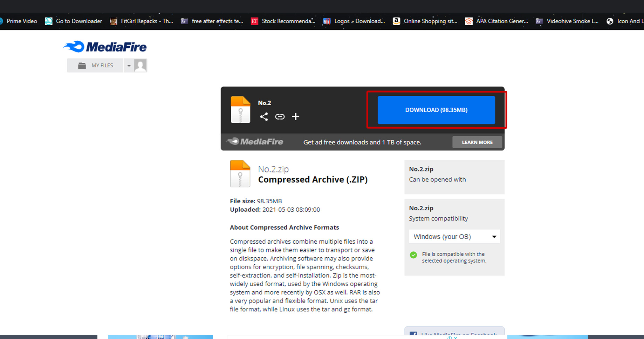Open free after effects bookmark
The width and height of the screenshot is (644, 339).
pyautogui.click(x=212, y=21)
